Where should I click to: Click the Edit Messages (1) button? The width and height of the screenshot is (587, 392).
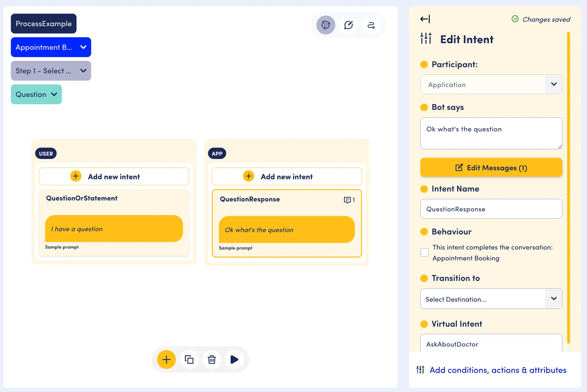pyautogui.click(x=491, y=167)
